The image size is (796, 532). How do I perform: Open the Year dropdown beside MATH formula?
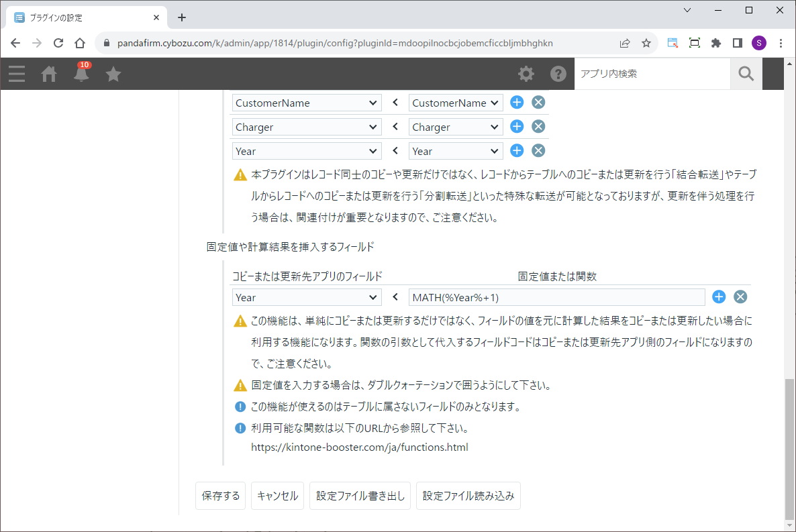[307, 298]
